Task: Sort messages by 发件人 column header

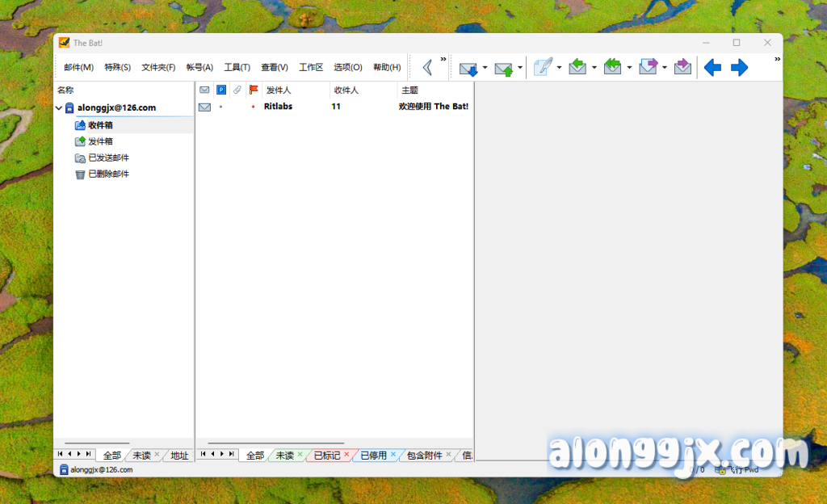Action: pos(279,90)
